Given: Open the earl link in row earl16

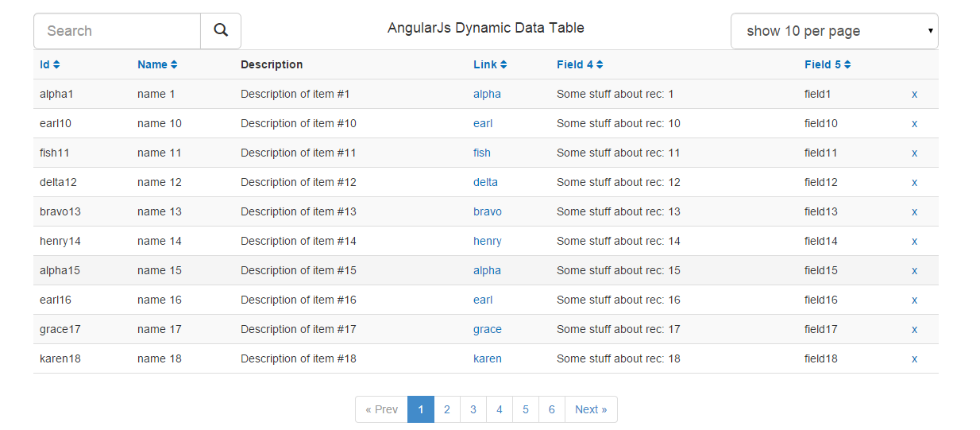Looking at the screenshot, I should click(483, 300).
